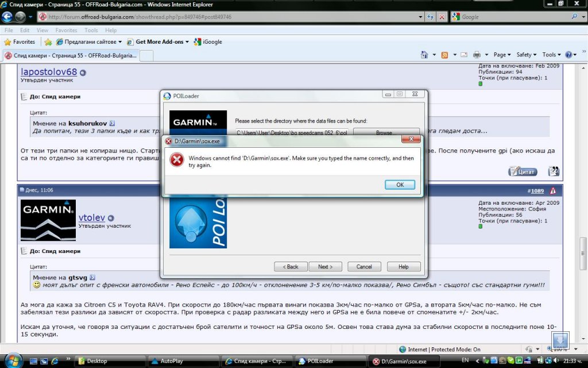The height and width of the screenshot is (368, 588).
Task: Click the Home icon in command bar
Action: [424, 55]
